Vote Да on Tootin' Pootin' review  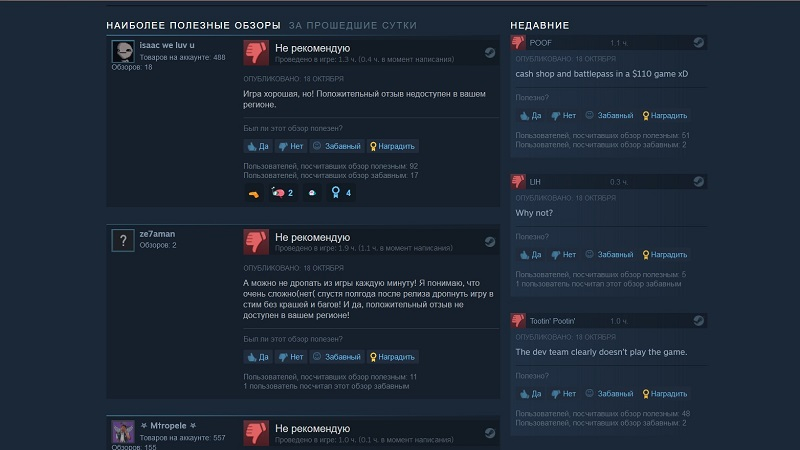point(530,394)
